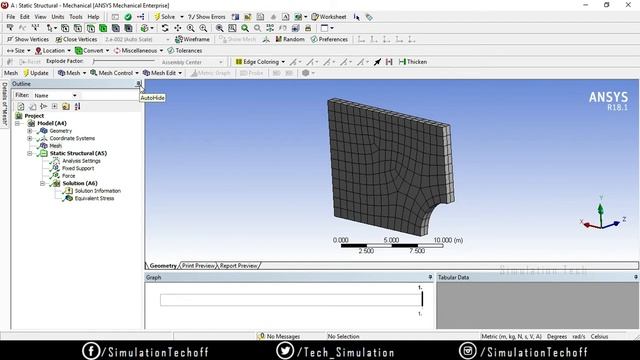The image size is (640, 360).
Task: Click the label tag icon beside Worksheet
Action: tap(369, 17)
